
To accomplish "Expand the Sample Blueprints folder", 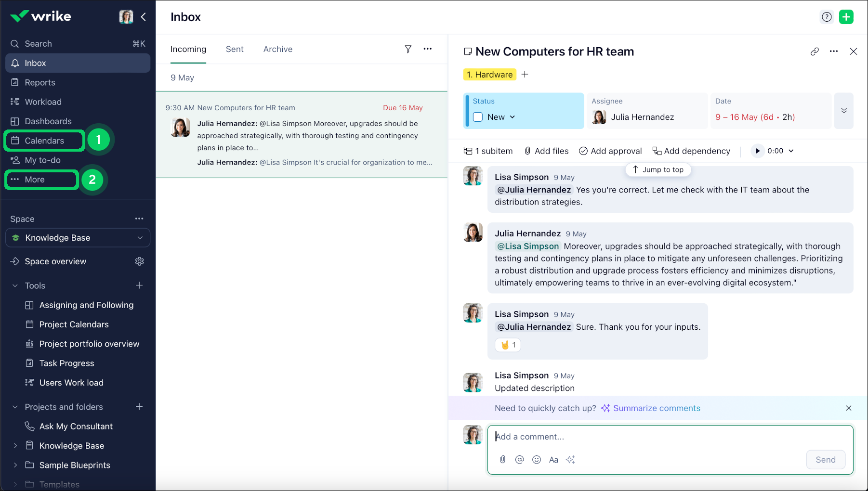I will (x=15, y=465).
